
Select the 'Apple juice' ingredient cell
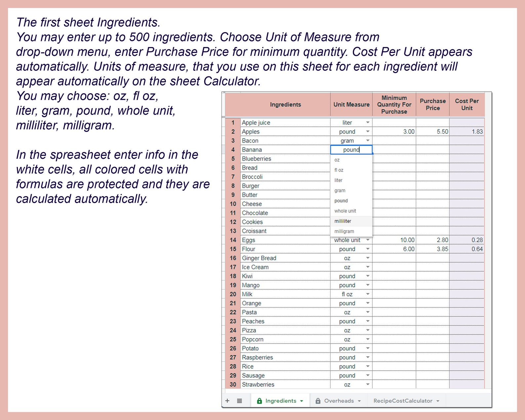[285, 122]
